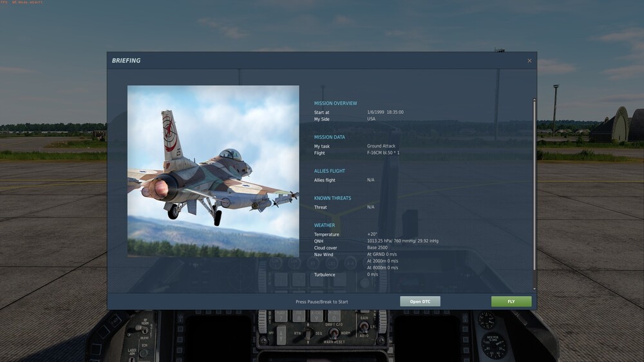Image resolution: width=644 pixels, height=362 pixels.
Task: Click the cockpit clock gauge
Action: pos(487,321)
